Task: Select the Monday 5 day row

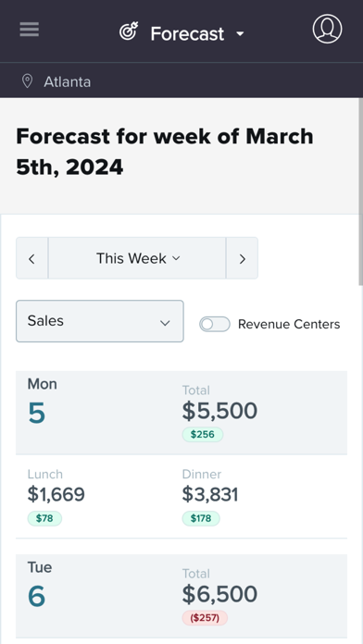Action: (181, 413)
